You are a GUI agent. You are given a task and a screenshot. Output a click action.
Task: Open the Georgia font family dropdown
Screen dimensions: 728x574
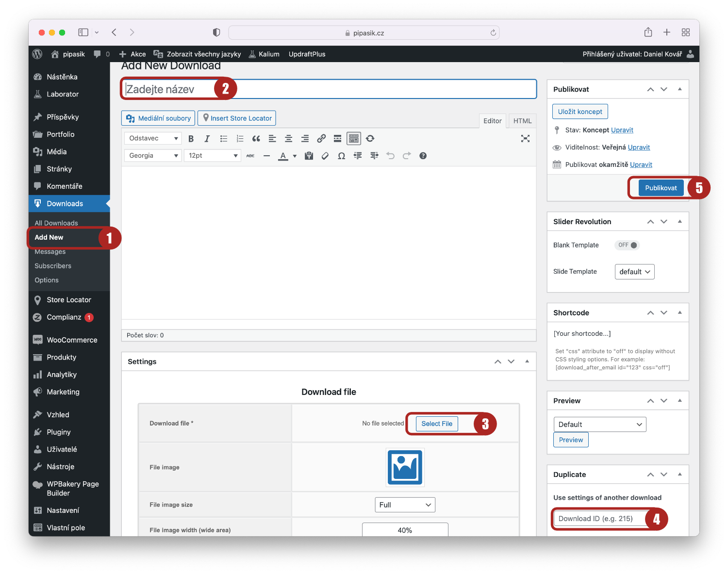tap(153, 156)
